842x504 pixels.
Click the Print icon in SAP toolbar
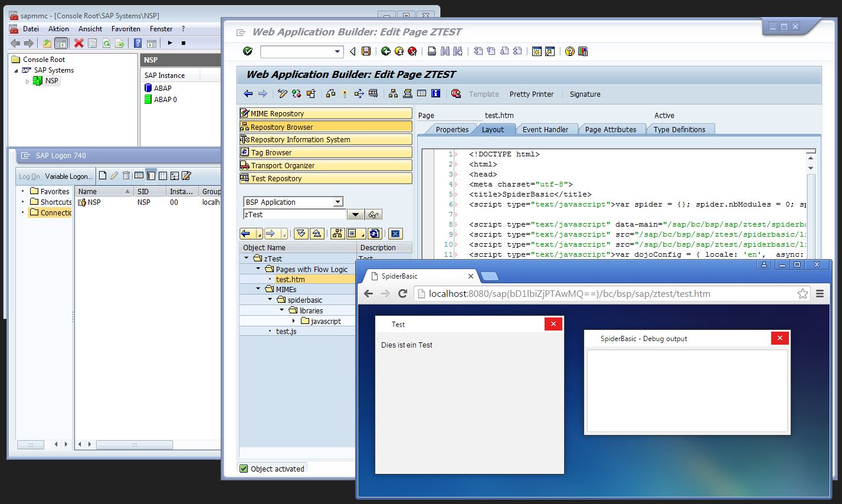click(x=432, y=51)
